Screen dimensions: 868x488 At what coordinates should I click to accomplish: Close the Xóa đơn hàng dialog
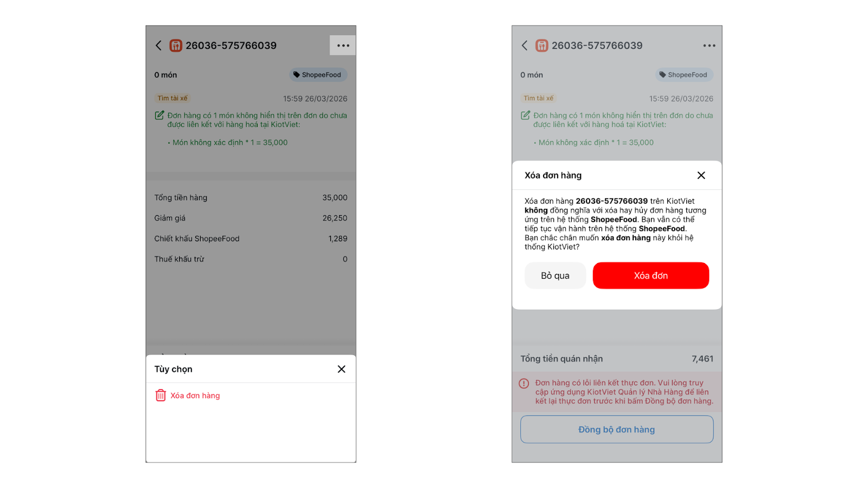coord(701,175)
